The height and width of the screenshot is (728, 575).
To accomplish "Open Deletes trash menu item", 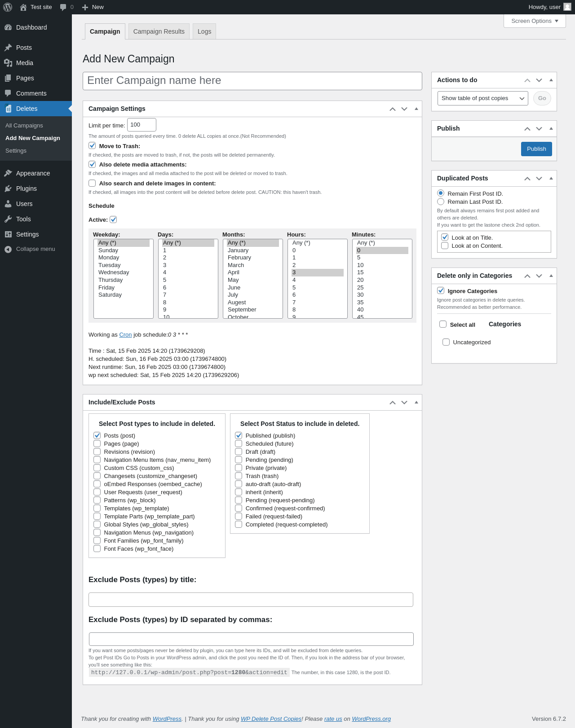I will pyautogui.click(x=36, y=109).
